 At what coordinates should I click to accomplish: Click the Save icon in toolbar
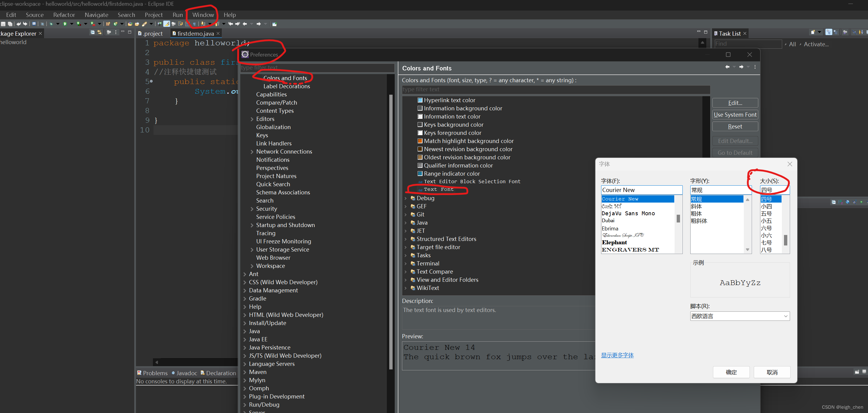3,24
